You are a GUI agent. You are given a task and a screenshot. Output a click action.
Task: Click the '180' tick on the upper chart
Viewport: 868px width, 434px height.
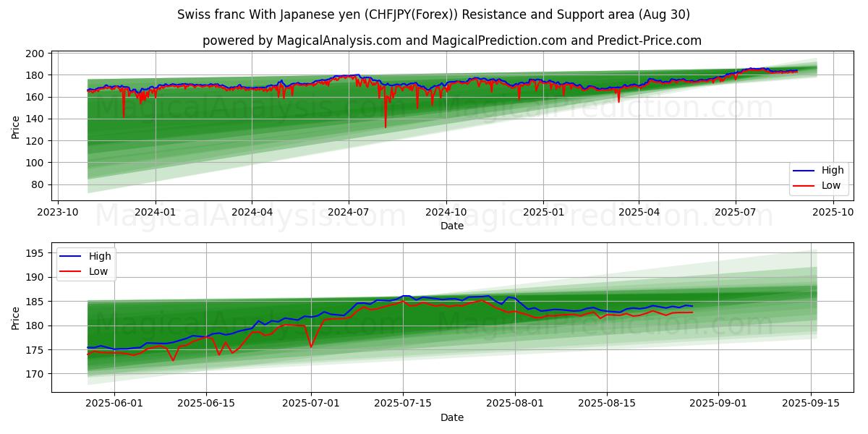[36, 75]
